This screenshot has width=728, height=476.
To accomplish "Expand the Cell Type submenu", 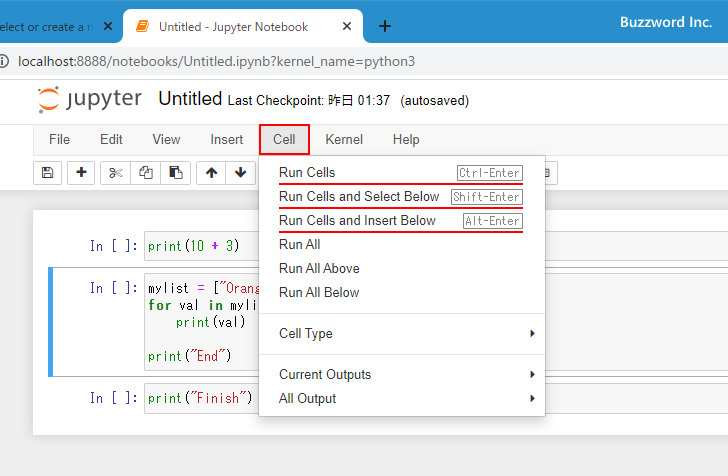I will tap(402, 333).
